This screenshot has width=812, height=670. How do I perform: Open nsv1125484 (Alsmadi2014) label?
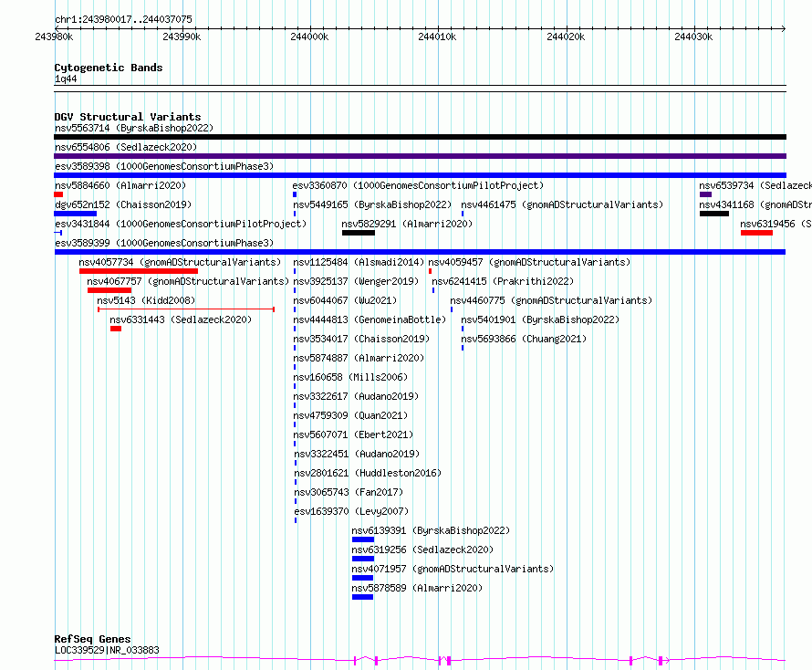point(359,262)
